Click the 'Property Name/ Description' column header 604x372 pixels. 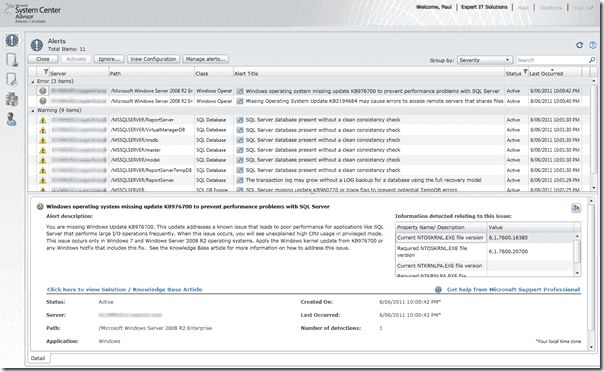click(441, 227)
